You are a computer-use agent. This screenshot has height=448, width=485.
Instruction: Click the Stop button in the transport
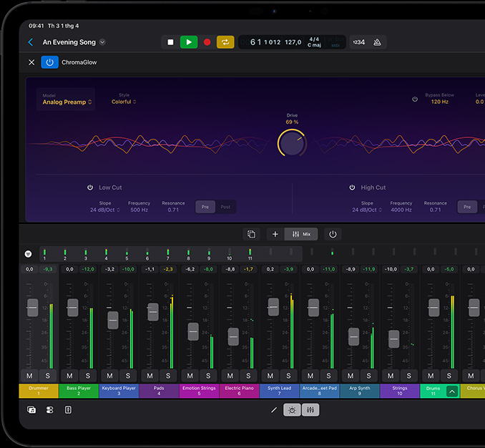[x=170, y=42]
